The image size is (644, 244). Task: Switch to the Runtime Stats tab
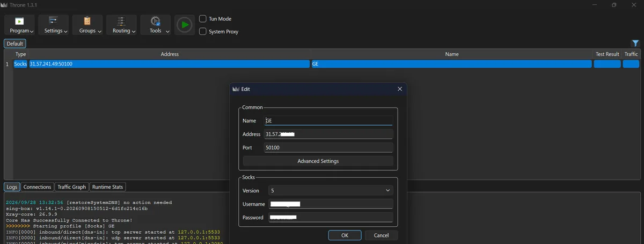108,187
